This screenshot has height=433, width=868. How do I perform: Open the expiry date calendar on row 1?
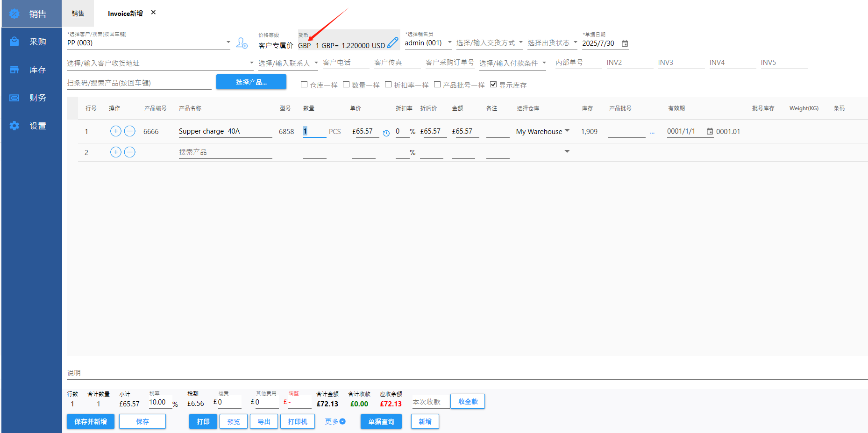click(x=710, y=132)
